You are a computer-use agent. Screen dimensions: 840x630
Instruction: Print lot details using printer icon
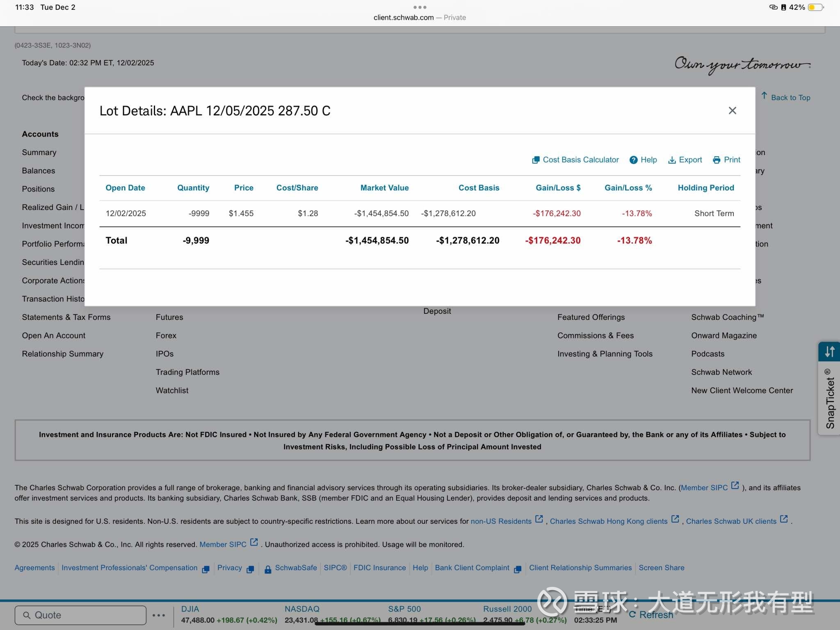717,160
